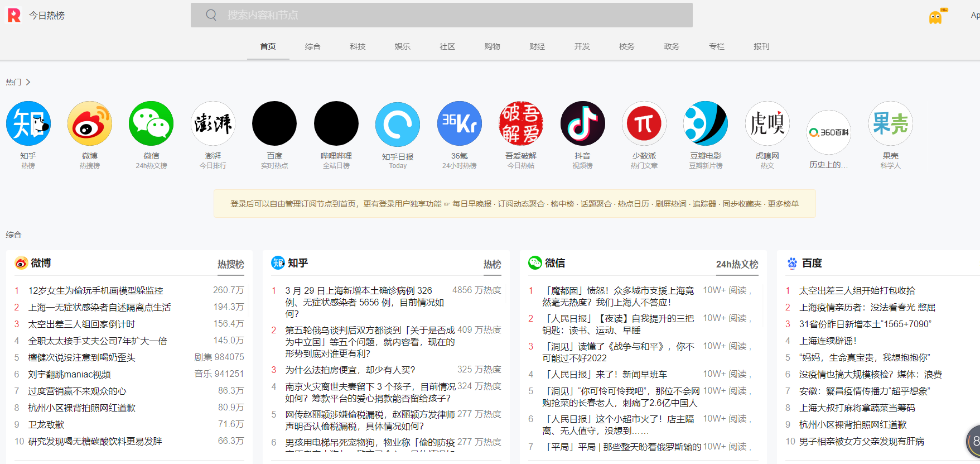Viewport: 980px width, 464px height.
Task: Open Zhihu item about 赵丽颖涉嫌偷税漏税
Action: [371, 420]
